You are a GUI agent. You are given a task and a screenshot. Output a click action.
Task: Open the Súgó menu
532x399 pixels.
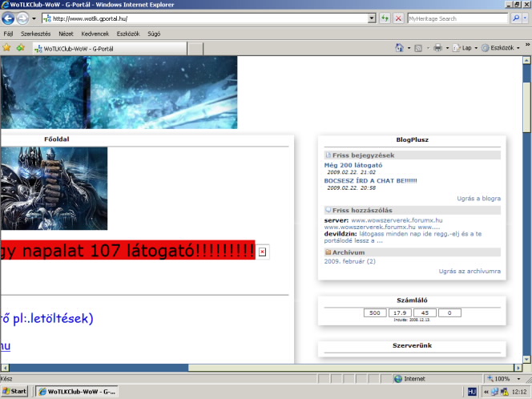154,34
